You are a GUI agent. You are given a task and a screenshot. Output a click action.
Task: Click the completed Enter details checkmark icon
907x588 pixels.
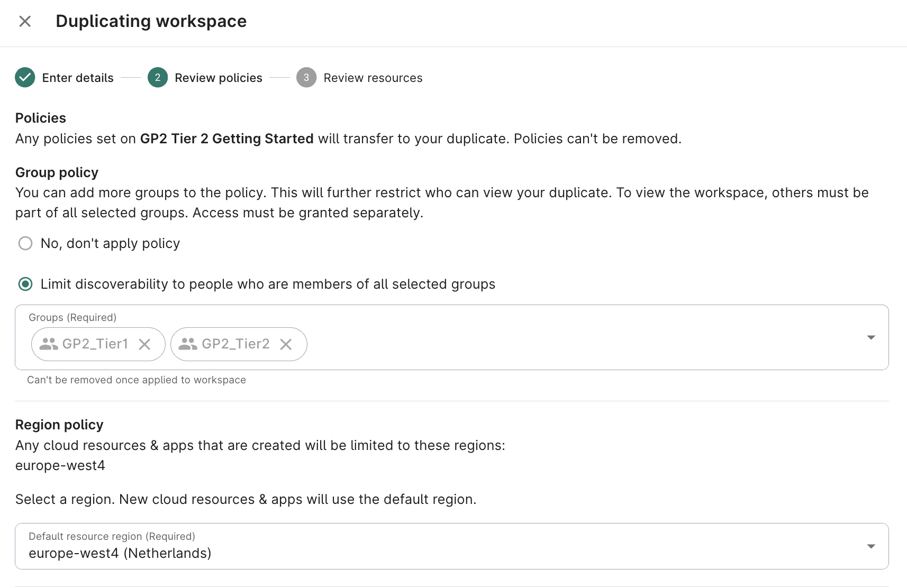[x=24, y=77]
